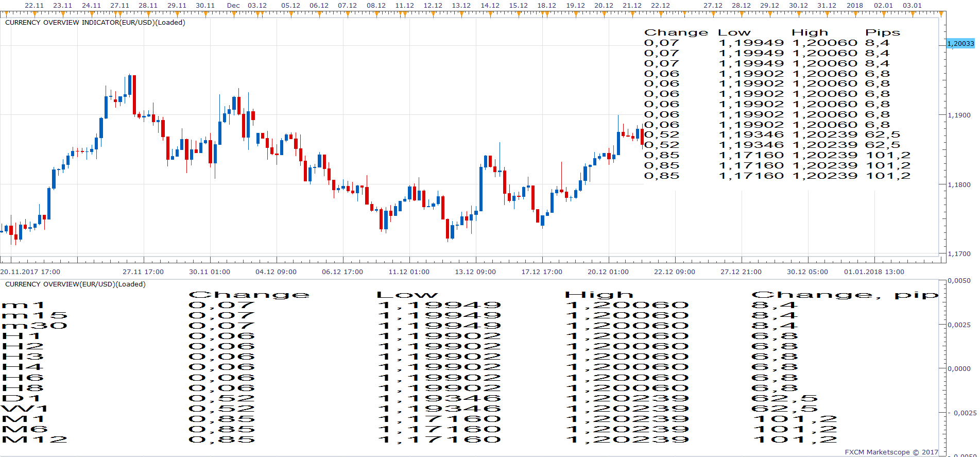
Task: Click the 27.11 date on top axis
Action: (x=119, y=5)
